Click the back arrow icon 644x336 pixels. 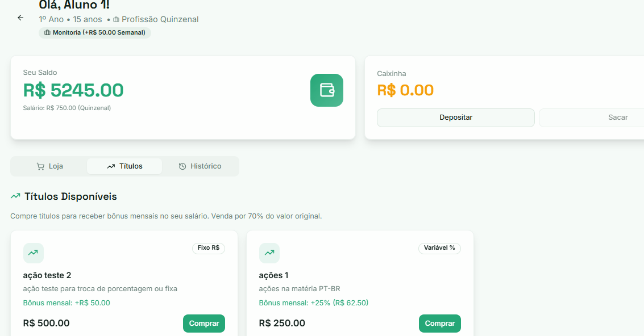click(20, 18)
